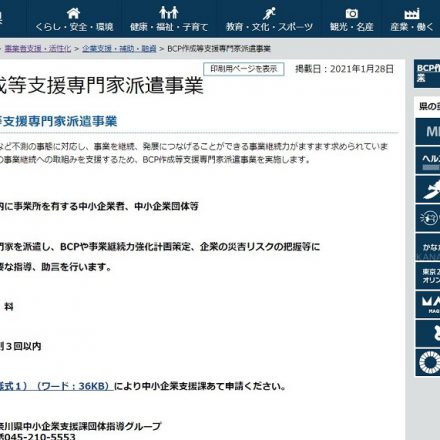The width and height of the screenshot is (440, 440).
Task: Click the ヘルス sidebar banner
Action: pyautogui.click(x=428, y=160)
